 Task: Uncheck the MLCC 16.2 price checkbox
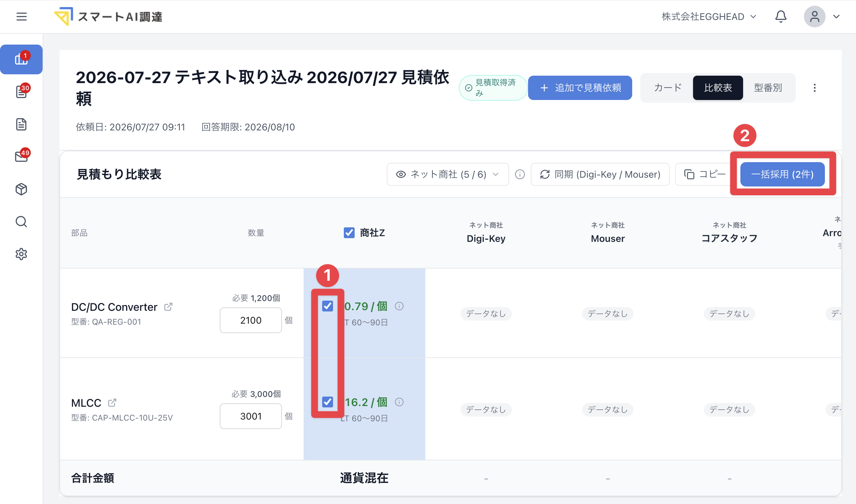tap(328, 402)
